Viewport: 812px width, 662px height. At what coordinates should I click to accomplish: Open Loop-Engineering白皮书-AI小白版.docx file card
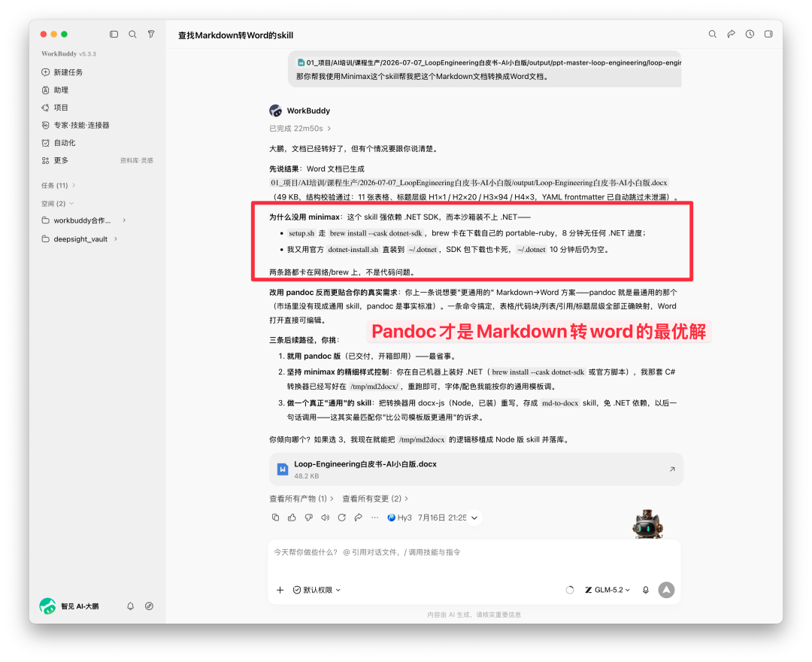(x=476, y=469)
